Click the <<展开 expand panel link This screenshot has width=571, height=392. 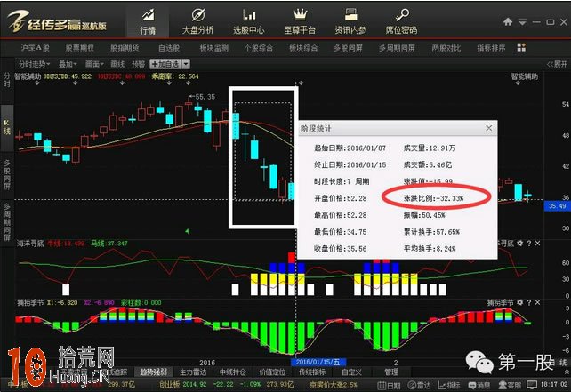tap(557, 64)
